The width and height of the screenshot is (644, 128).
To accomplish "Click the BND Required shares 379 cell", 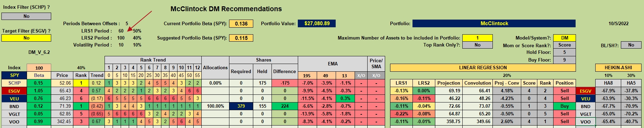I will click(241, 106).
